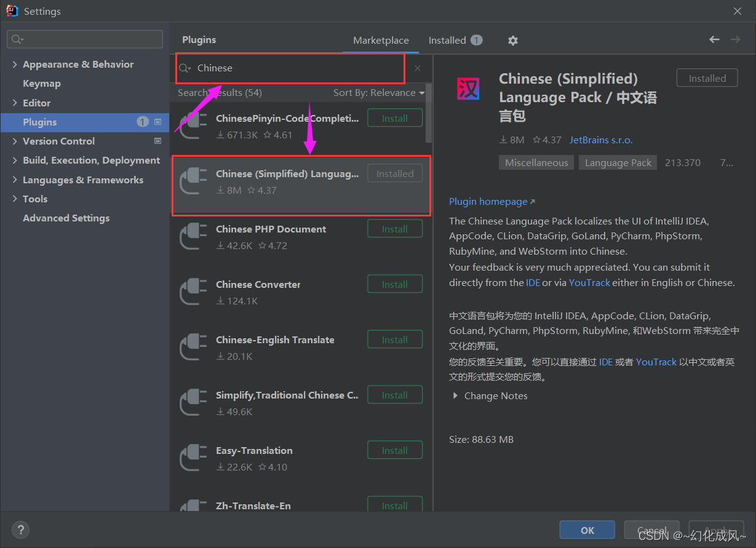Click the Miscellaneous tag
Viewport: 756px width, 548px height.
[x=536, y=163]
